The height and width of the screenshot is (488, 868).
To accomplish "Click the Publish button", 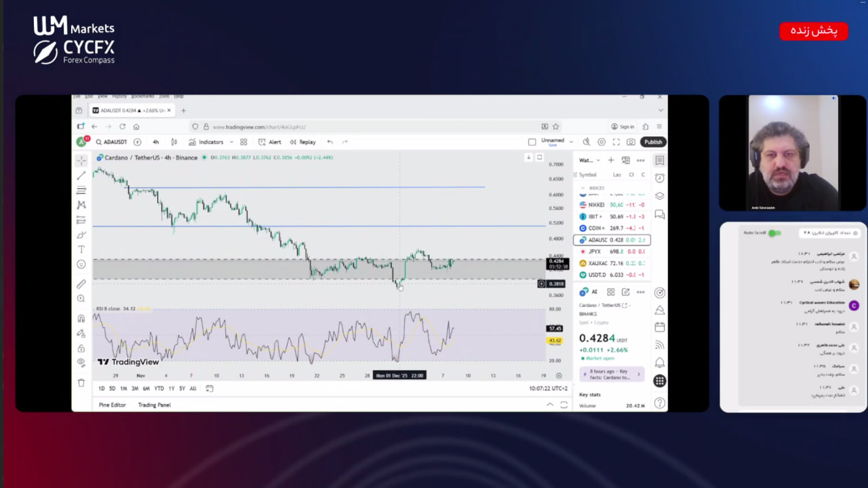I will pos(653,142).
